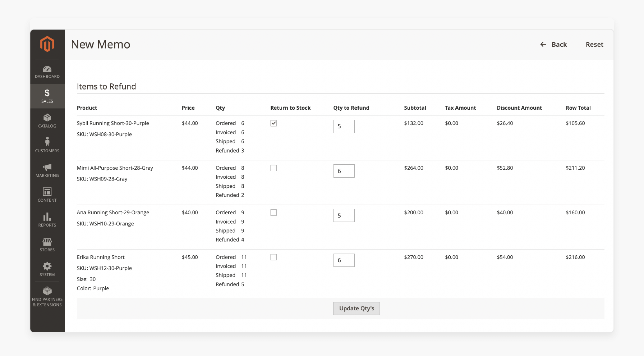This screenshot has height=356, width=644.
Task: Click the $40.00 price of Ana Running Short
Action: [x=190, y=213]
